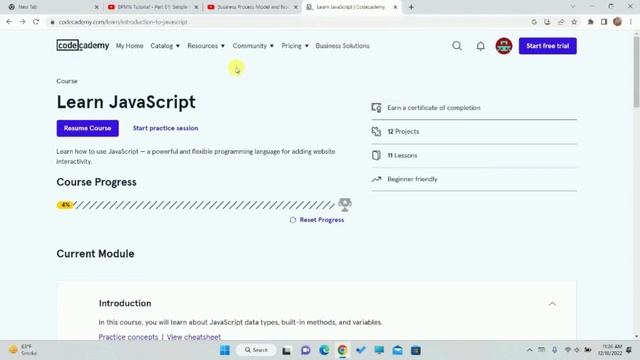The image size is (640, 360).
Task: Click Start free trial button
Action: (547, 46)
